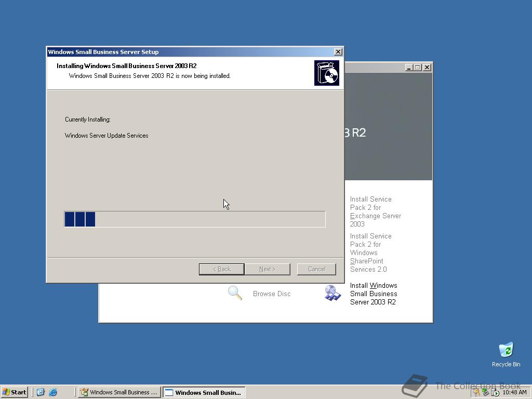Launch Internet Explorer from the quick launch bar
This screenshot has width=532, height=399.
53,392
